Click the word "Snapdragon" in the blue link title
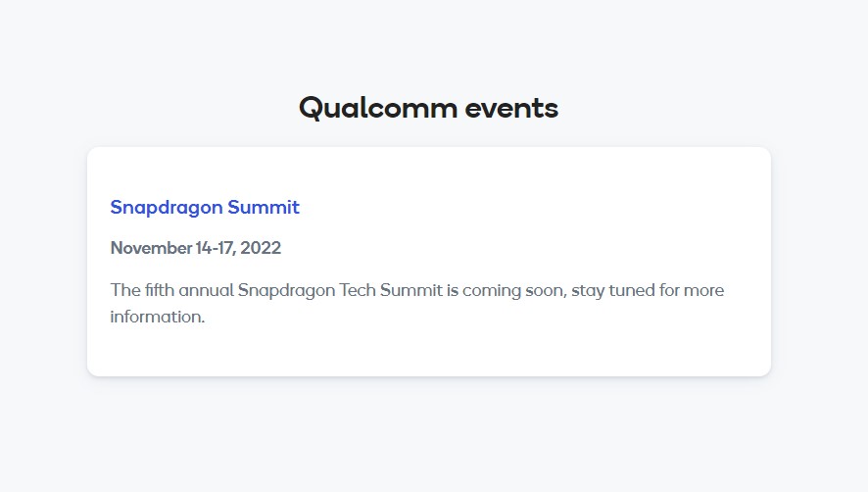The image size is (868, 492). (x=167, y=207)
